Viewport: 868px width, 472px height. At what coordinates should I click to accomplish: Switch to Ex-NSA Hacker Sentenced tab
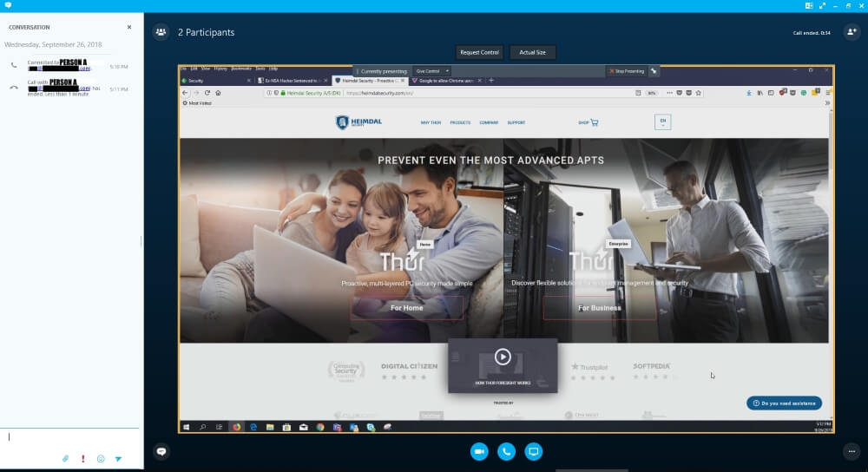(293, 81)
